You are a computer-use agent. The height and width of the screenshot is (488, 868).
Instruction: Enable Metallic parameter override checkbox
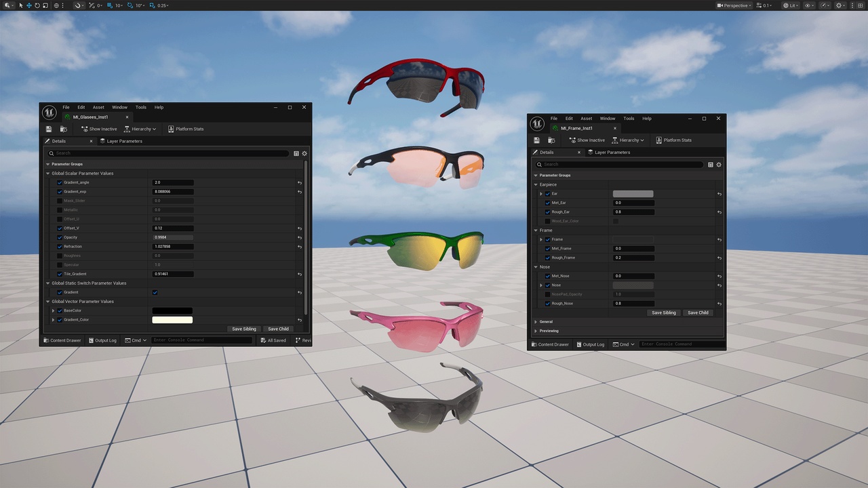tap(60, 210)
